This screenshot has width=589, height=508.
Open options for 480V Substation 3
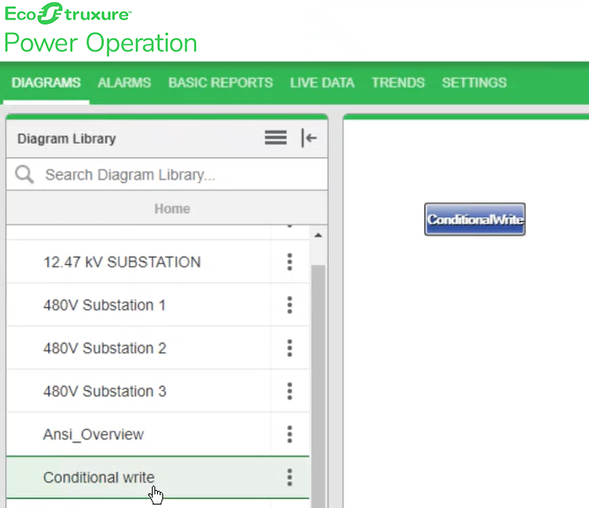(x=290, y=391)
